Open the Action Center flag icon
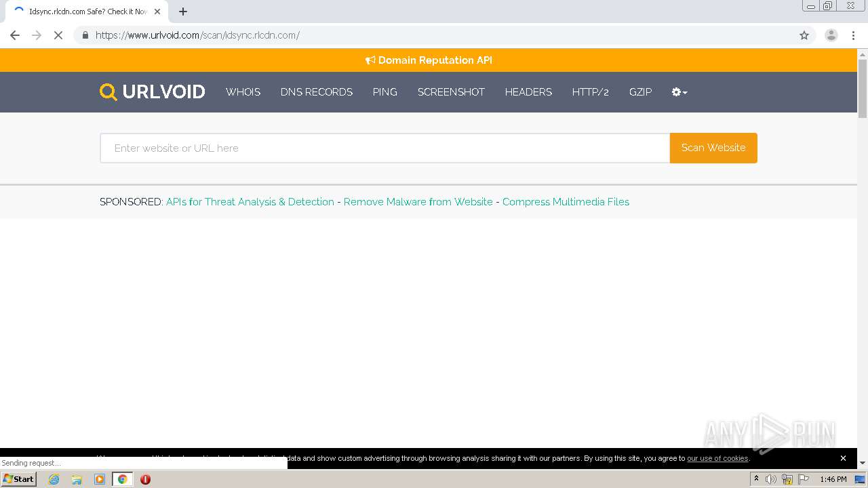The height and width of the screenshot is (488, 868). tap(804, 479)
